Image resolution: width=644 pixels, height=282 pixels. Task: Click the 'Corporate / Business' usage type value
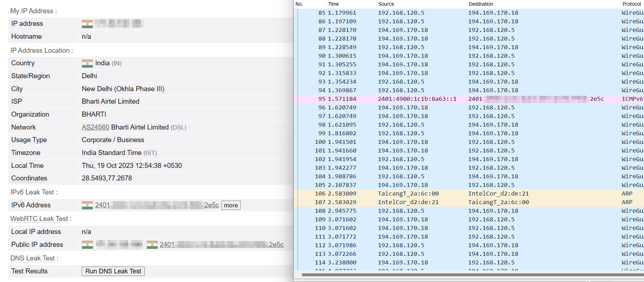(x=113, y=140)
